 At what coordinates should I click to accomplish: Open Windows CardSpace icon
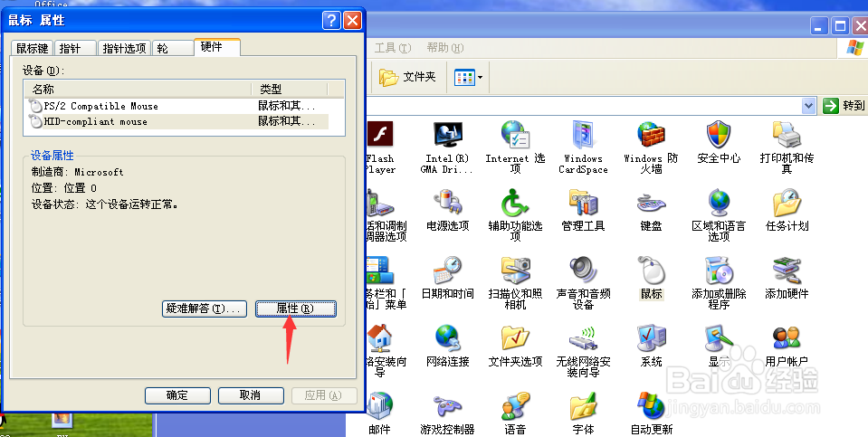[x=583, y=135]
